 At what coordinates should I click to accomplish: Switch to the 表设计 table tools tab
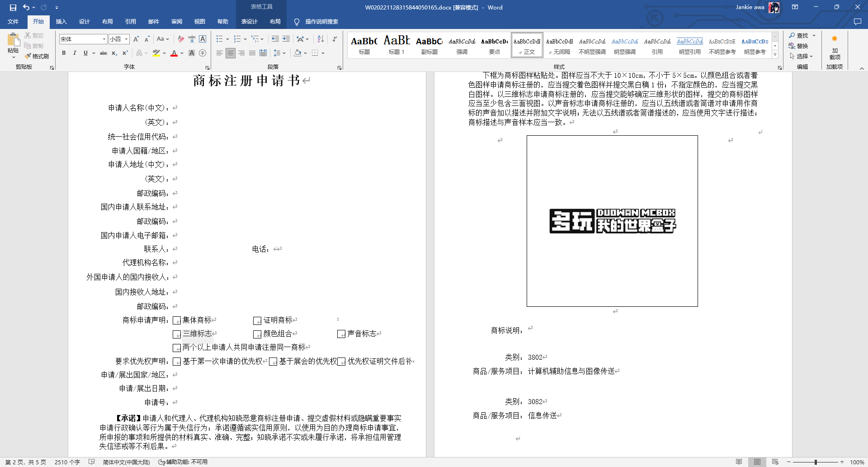point(249,21)
